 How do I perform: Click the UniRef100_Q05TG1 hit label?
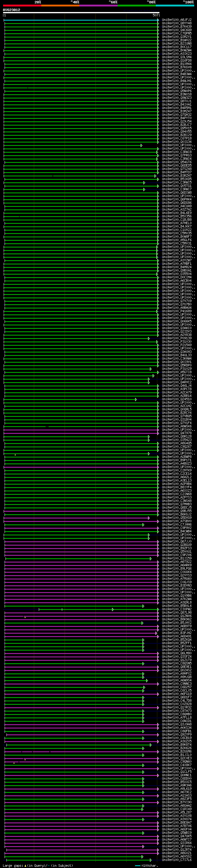(177, 186)
